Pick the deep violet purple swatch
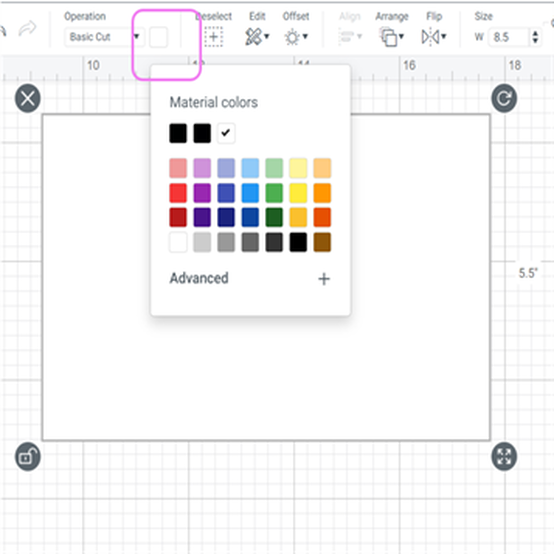This screenshot has height=554, width=554. (202, 217)
